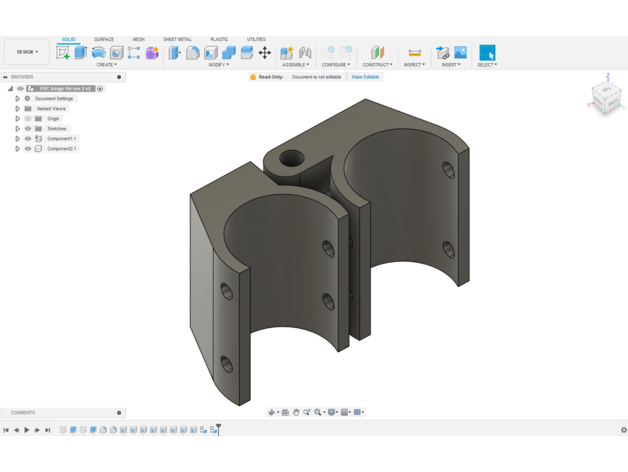This screenshot has width=628, height=472.
Task: Click the Measure tool under Inspect
Action: point(414,53)
